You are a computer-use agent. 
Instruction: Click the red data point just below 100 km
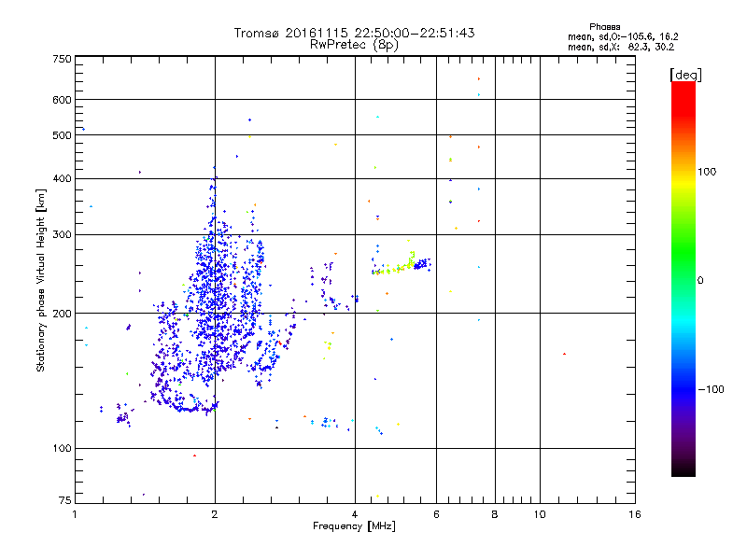[194, 455]
